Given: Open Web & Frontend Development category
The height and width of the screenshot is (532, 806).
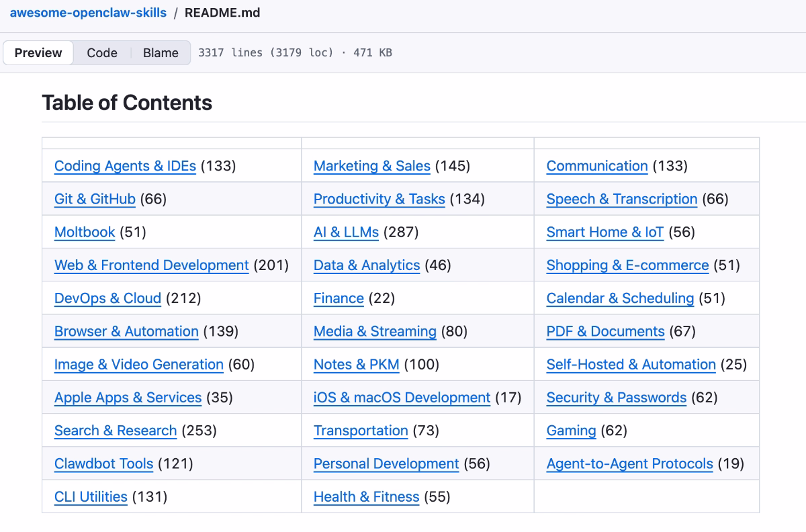Looking at the screenshot, I should [151, 265].
